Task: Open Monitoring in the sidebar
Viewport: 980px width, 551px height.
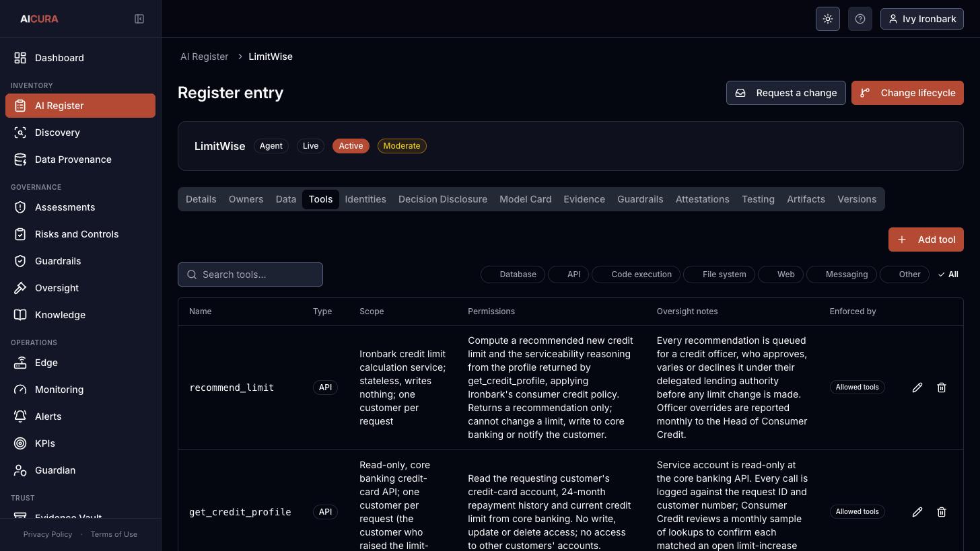Action: click(x=80, y=390)
